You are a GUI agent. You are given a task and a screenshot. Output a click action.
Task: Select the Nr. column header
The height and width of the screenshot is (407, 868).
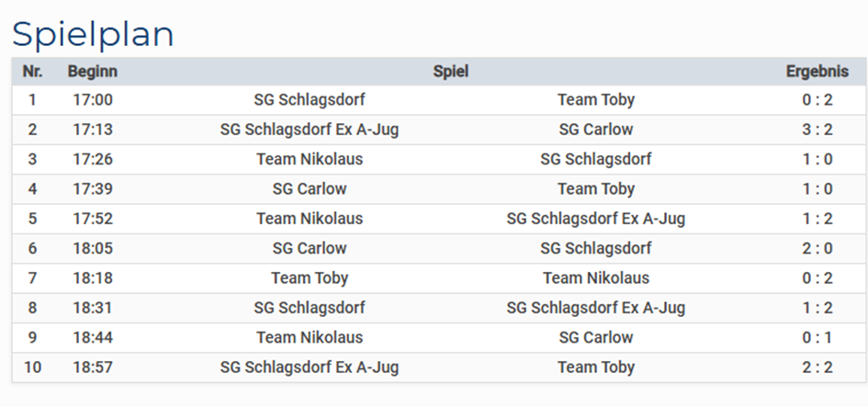click(33, 72)
